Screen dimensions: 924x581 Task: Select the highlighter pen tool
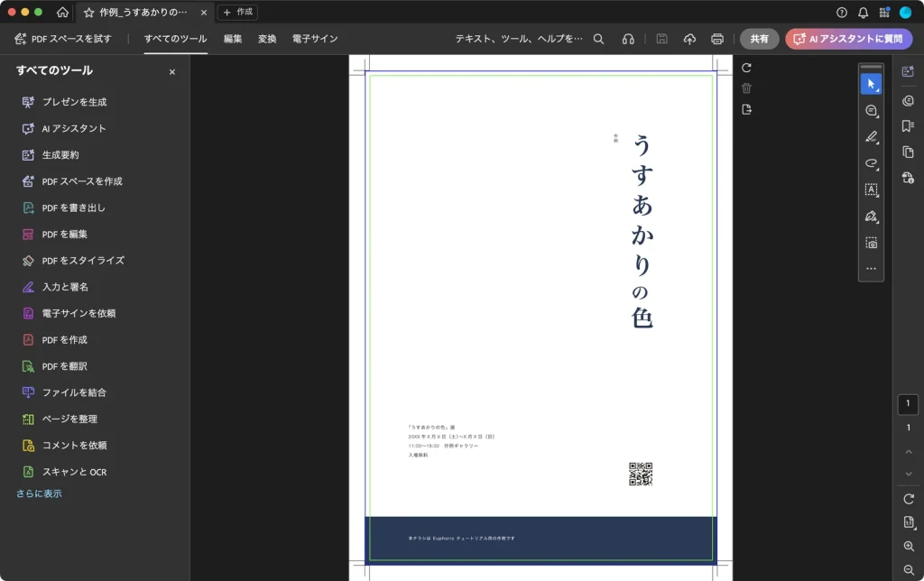coord(871,137)
